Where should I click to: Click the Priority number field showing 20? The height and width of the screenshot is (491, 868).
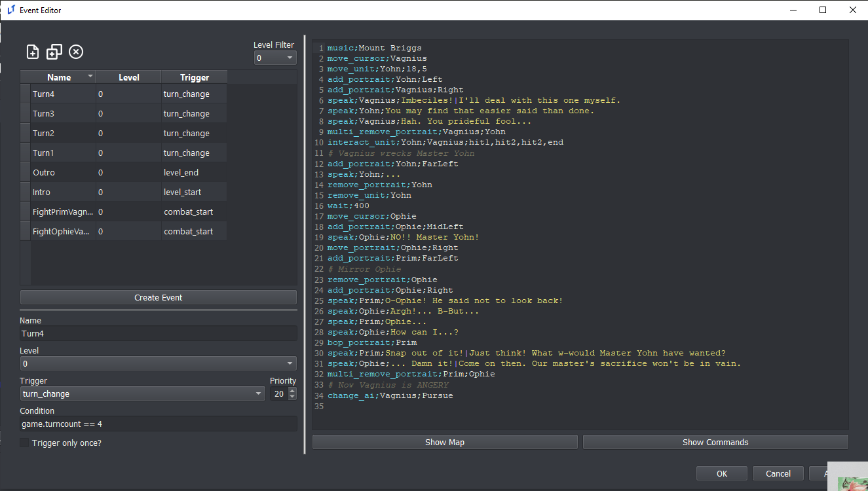click(x=278, y=393)
